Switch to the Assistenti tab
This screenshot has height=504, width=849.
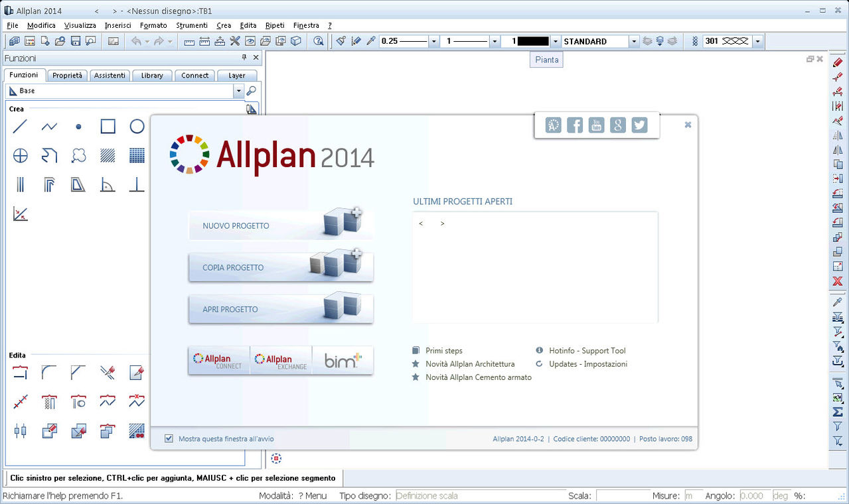[x=110, y=76]
